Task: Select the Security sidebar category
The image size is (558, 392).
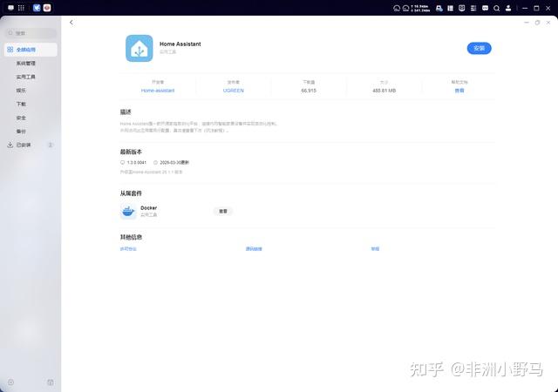Action: click(21, 118)
